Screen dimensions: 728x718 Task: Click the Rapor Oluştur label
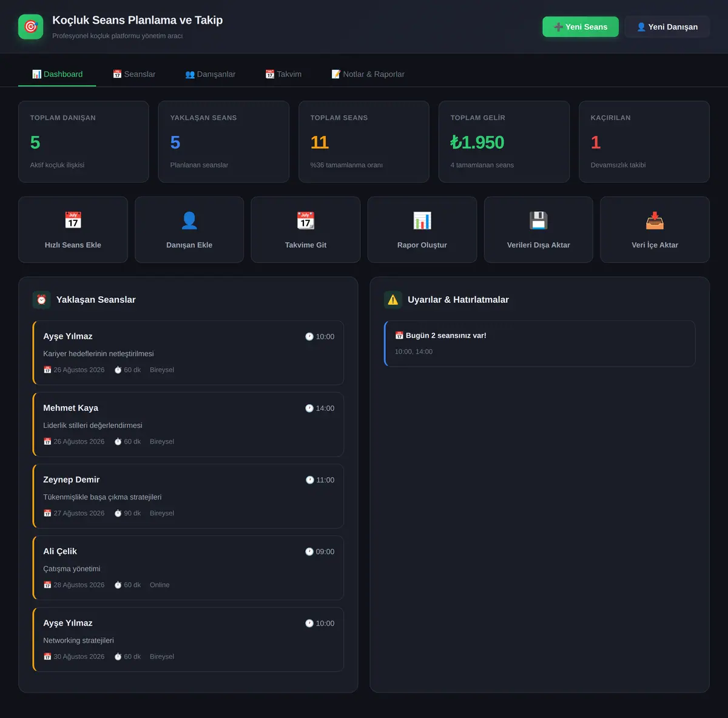click(422, 245)
